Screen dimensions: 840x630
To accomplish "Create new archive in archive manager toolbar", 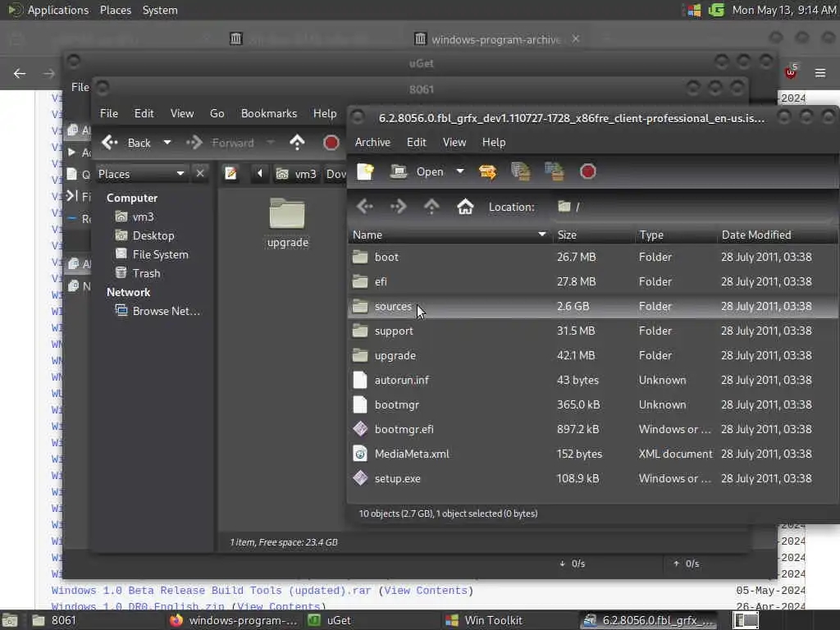I will click(365, 171).
